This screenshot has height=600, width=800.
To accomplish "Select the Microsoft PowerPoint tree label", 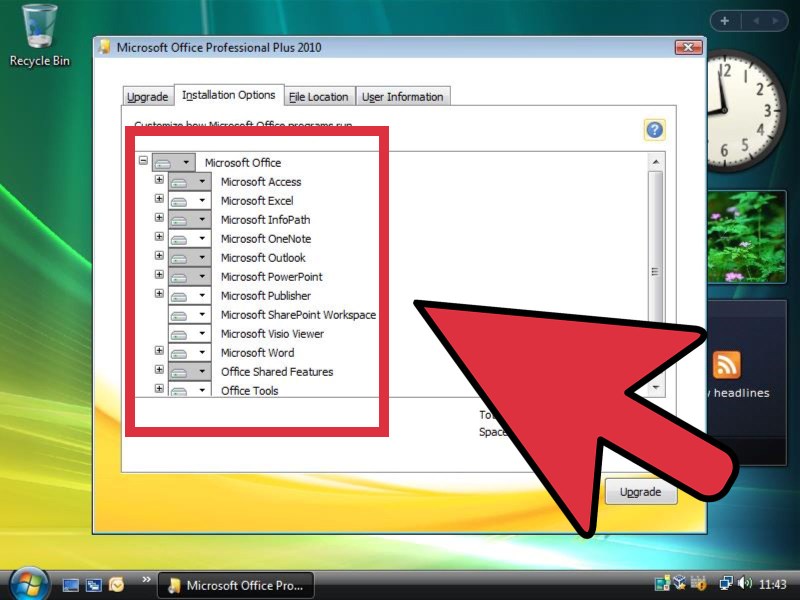I will point(271,277).
